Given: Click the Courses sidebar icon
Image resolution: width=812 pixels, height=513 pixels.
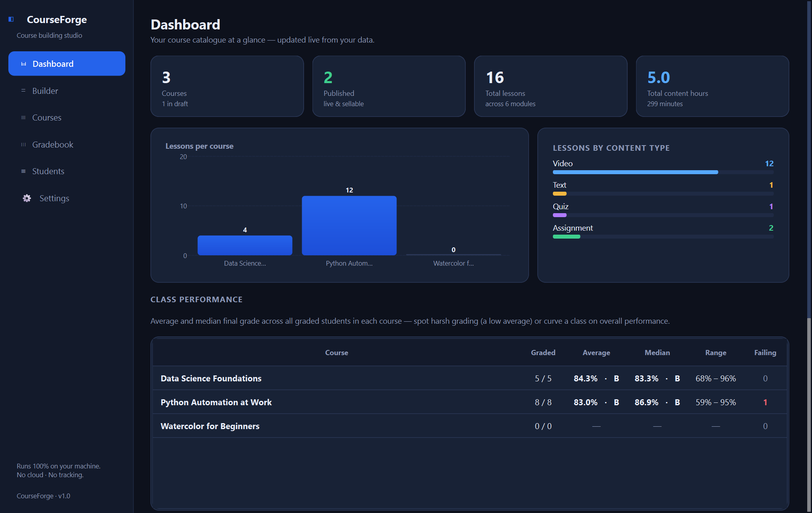Looking at the screenshot, I should [x=23, y=118].
